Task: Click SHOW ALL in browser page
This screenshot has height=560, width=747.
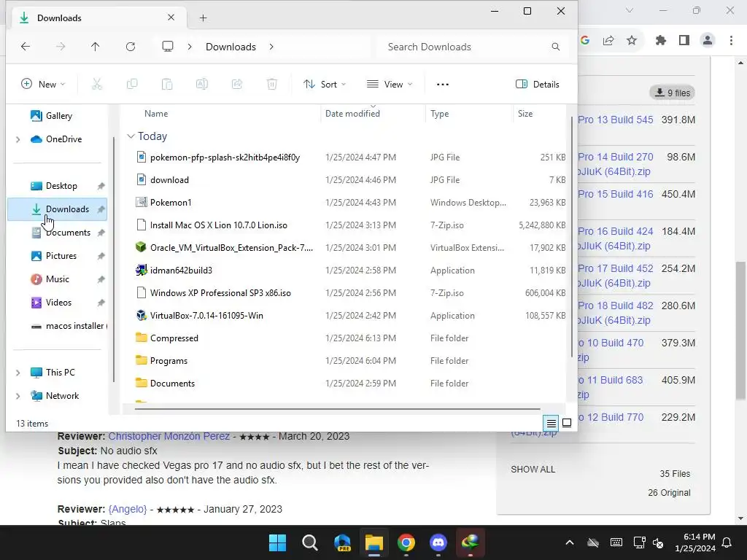Action: (533, 470)
